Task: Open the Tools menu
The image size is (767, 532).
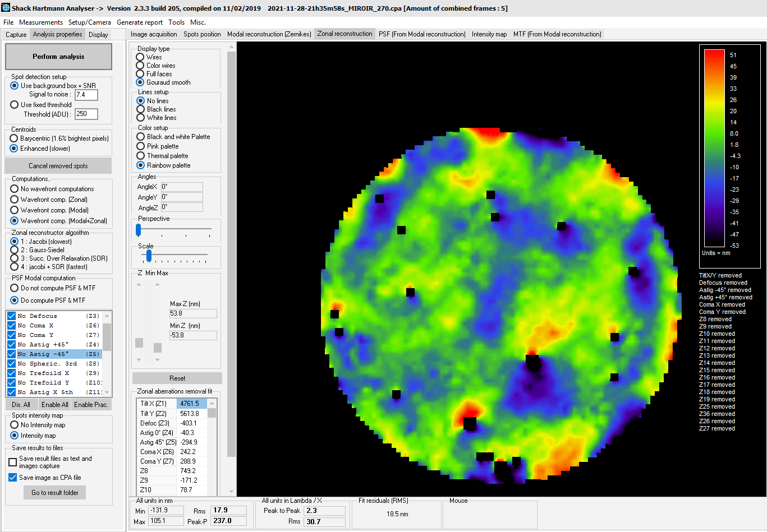Action: 176,22
